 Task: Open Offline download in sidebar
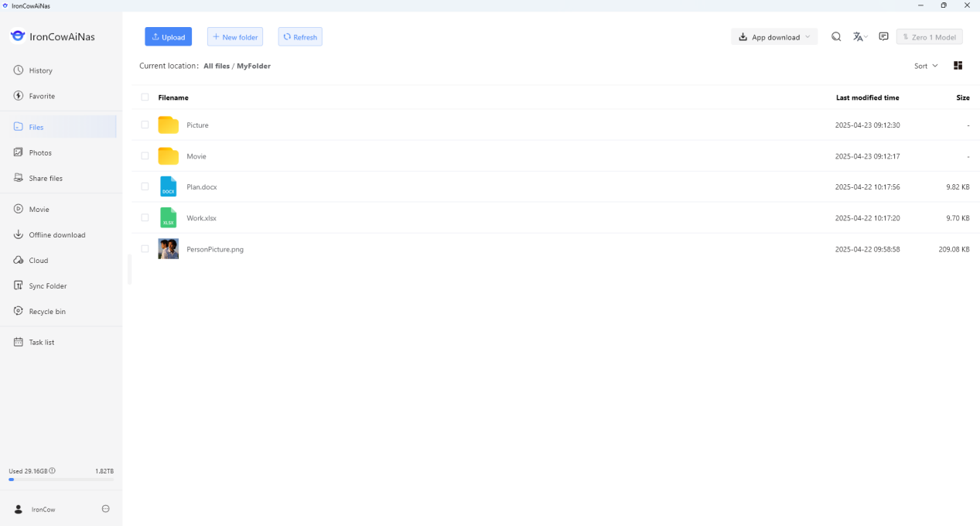(x=57, y=235)
